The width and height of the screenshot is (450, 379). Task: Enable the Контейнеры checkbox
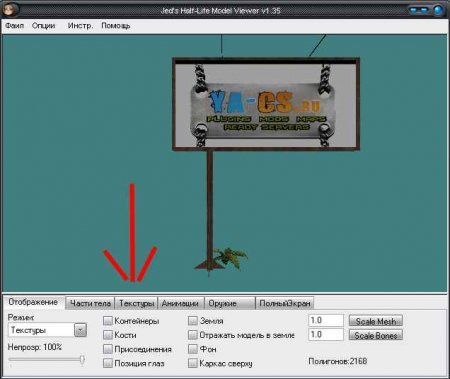[x=108, y=321]
